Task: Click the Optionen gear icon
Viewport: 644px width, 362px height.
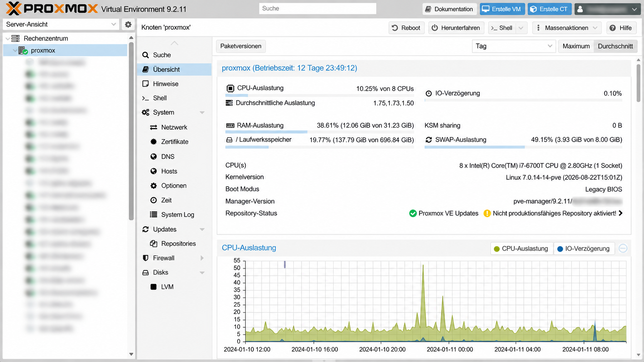Action: tap(154, 185)
